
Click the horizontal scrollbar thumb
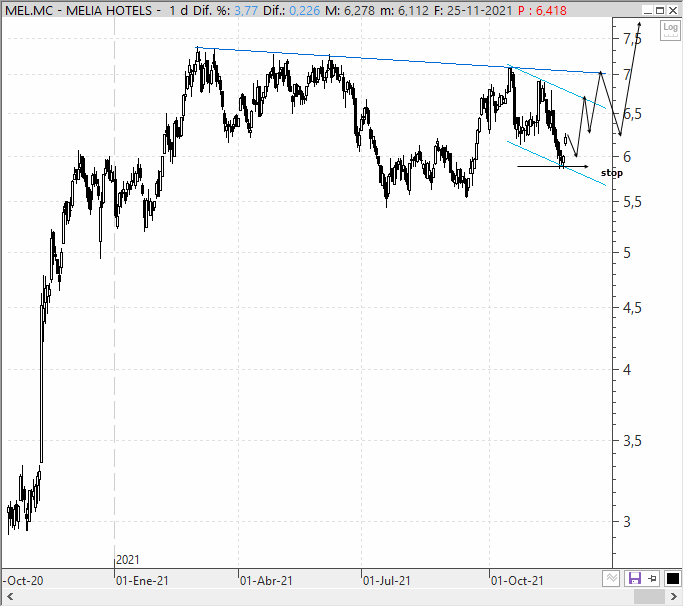click(649, 597)
